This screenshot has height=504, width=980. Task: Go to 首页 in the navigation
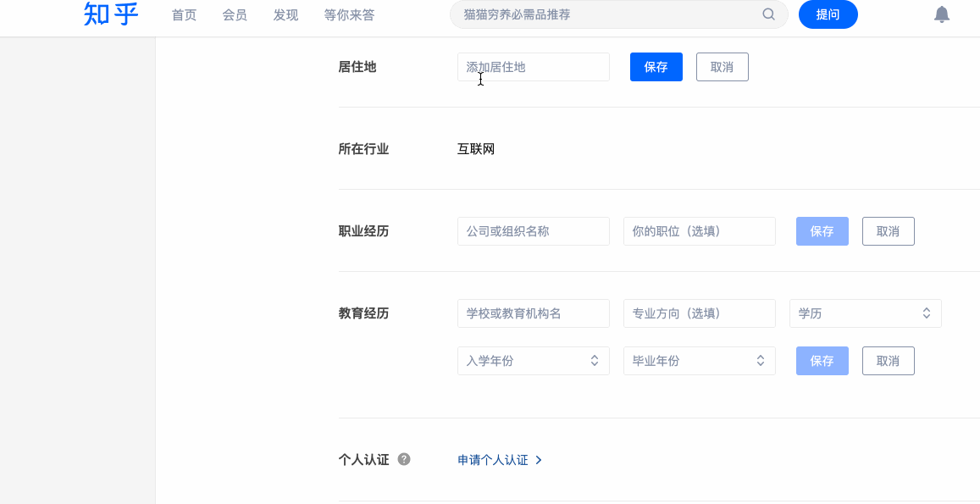click(184, 15)
